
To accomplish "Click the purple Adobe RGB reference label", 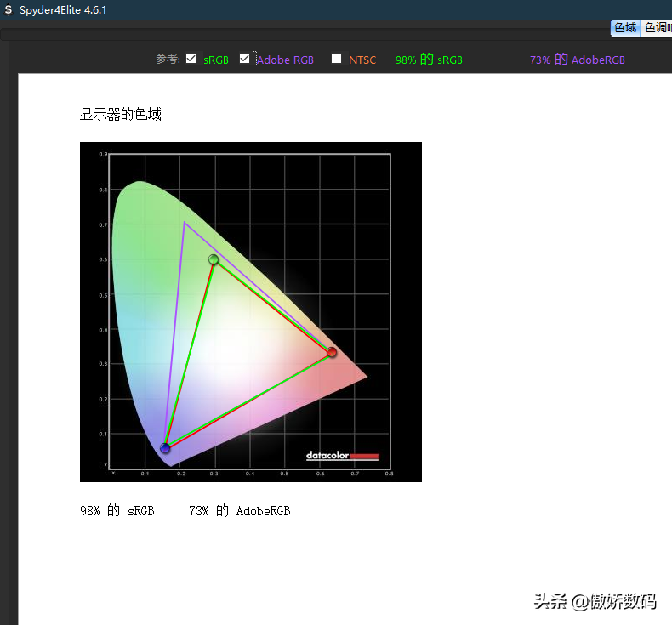I will (285, 60).
